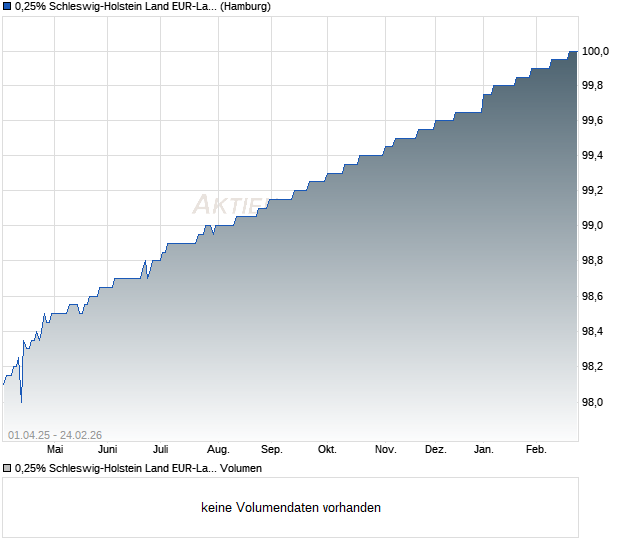Click the 98,0 y-axis label
Screen dimensions: 620x546
pos(592,402)
